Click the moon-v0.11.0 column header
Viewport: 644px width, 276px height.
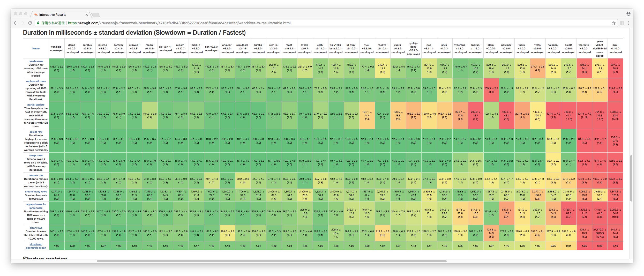click(150, 49)
